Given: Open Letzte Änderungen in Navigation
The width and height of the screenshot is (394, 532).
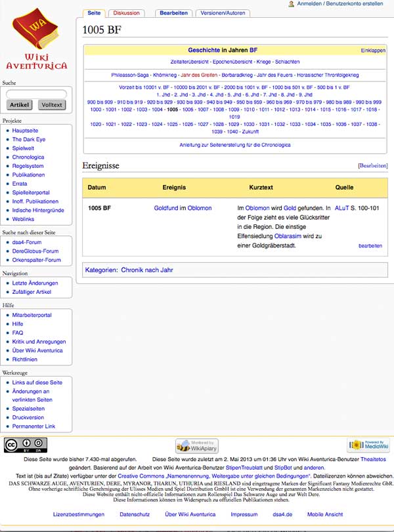Looking at the screenshot, I should click(35, 283).
